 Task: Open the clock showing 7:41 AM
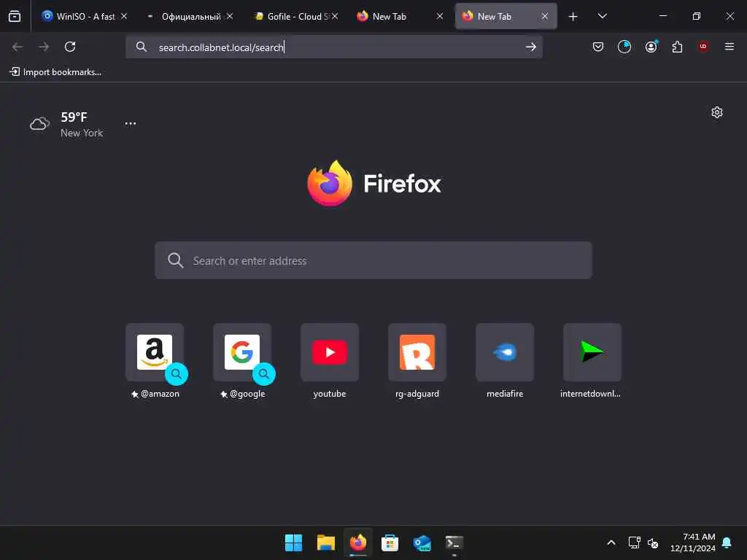[x=693, y=542]
